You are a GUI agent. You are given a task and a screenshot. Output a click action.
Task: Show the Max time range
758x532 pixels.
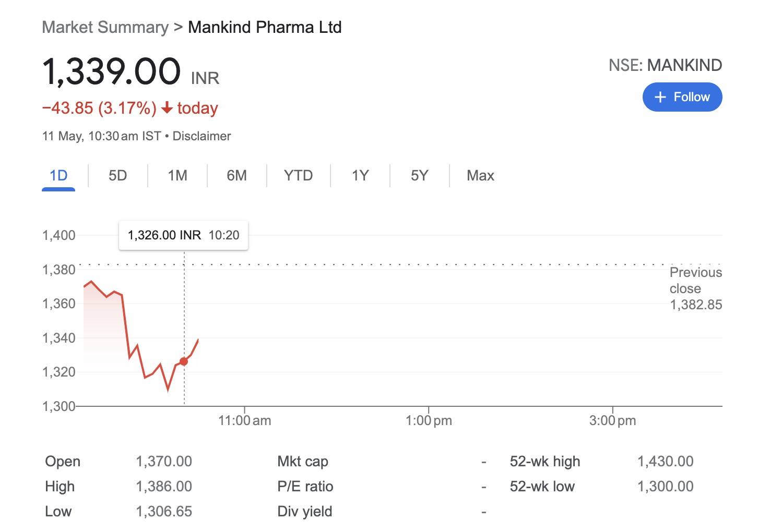click(x=480, y=176)
